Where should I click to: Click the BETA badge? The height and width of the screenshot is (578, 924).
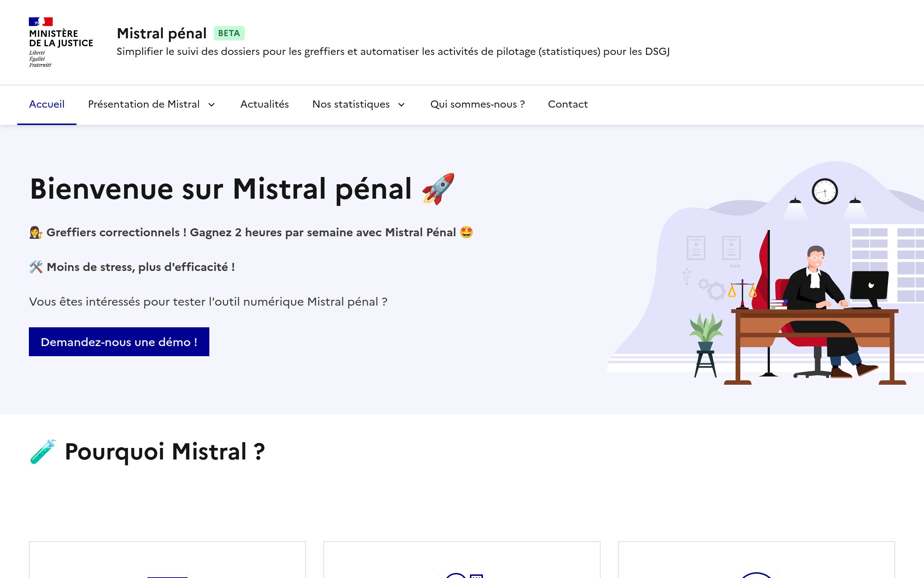(229, 33)
